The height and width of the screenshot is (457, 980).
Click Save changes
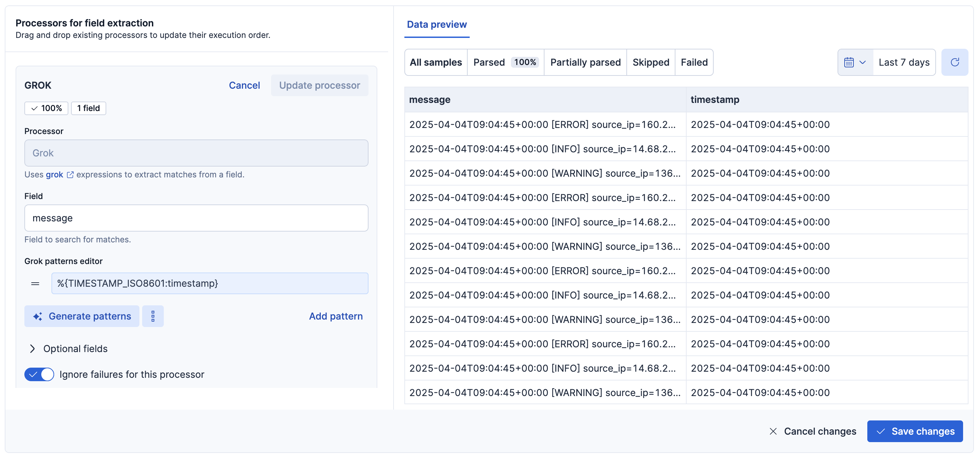pos(915,431)
